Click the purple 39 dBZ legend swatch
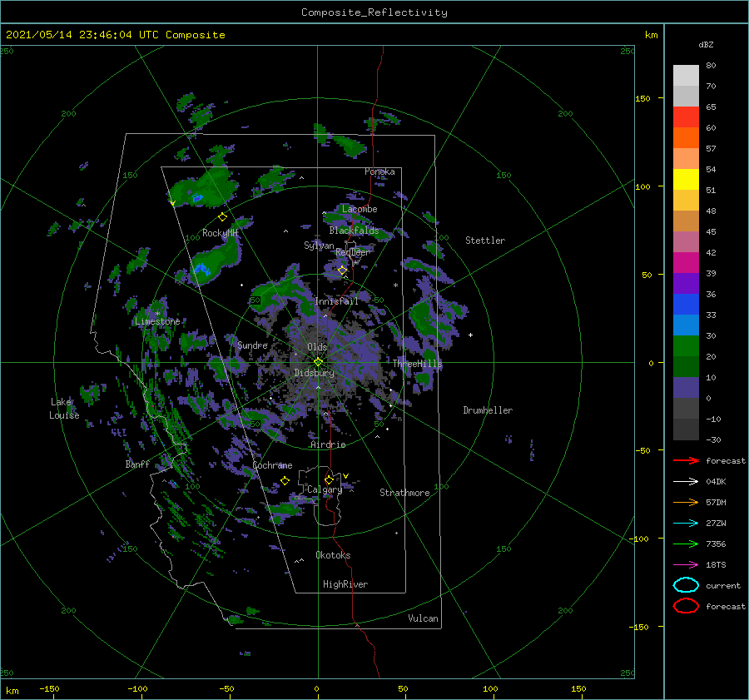 click(686, 283)
